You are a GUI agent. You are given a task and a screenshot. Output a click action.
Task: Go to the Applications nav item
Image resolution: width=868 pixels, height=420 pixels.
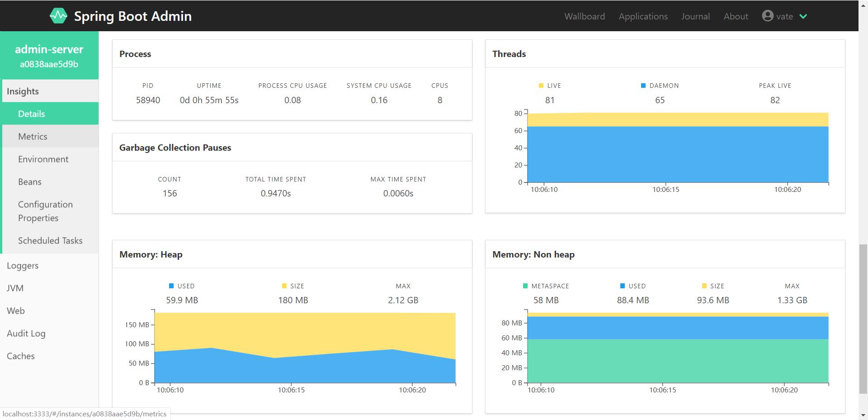click(x=643, y=16)
